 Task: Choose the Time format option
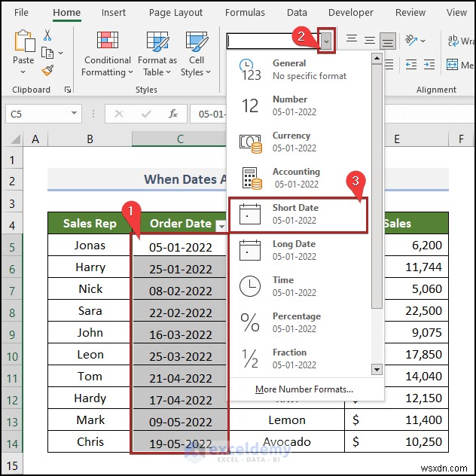click(299, 286)
